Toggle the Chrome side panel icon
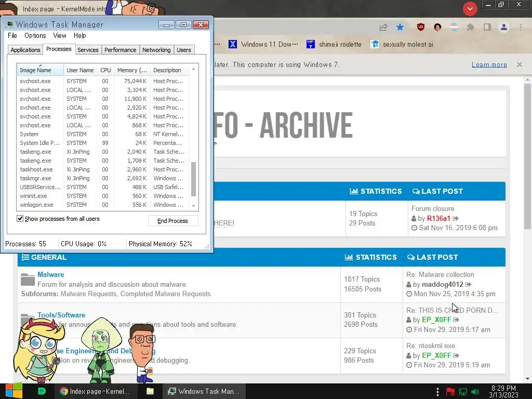Screen dimensions: 532x399 coord(487,27)
